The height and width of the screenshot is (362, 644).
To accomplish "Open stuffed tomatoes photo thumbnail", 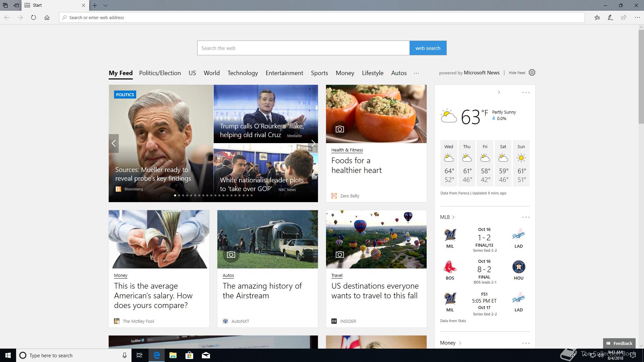I will click(x=376, y=114).
